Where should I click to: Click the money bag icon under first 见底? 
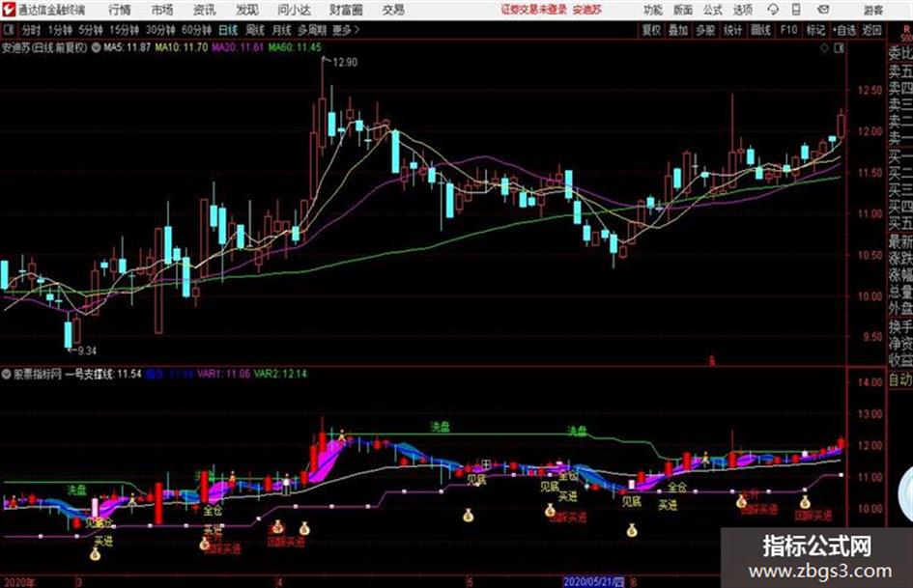tap(95, 553)
